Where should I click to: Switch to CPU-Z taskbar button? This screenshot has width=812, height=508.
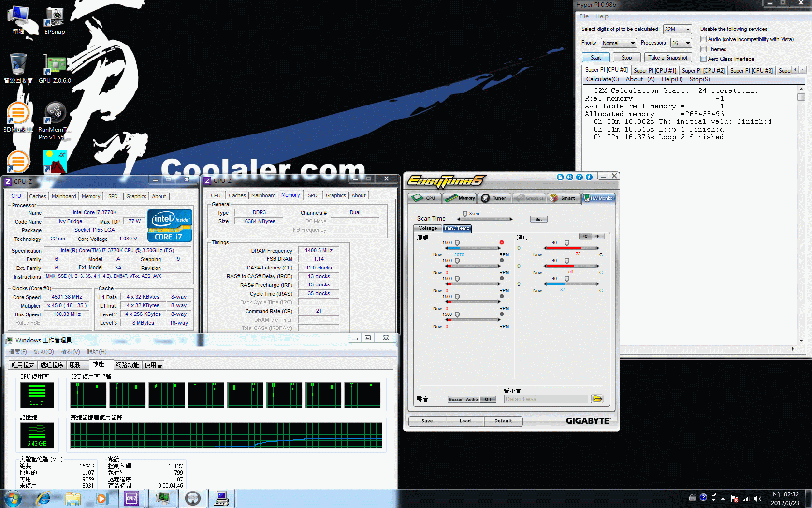tap(131, 498)
